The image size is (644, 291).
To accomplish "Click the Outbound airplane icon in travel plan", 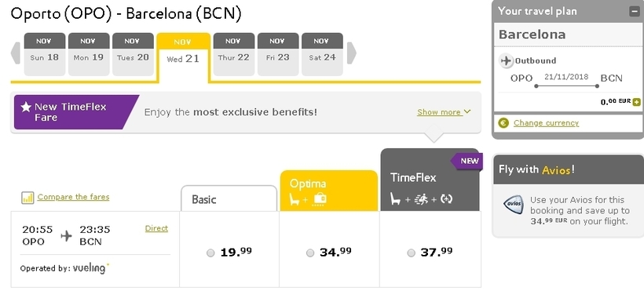I will click(506, 60).
